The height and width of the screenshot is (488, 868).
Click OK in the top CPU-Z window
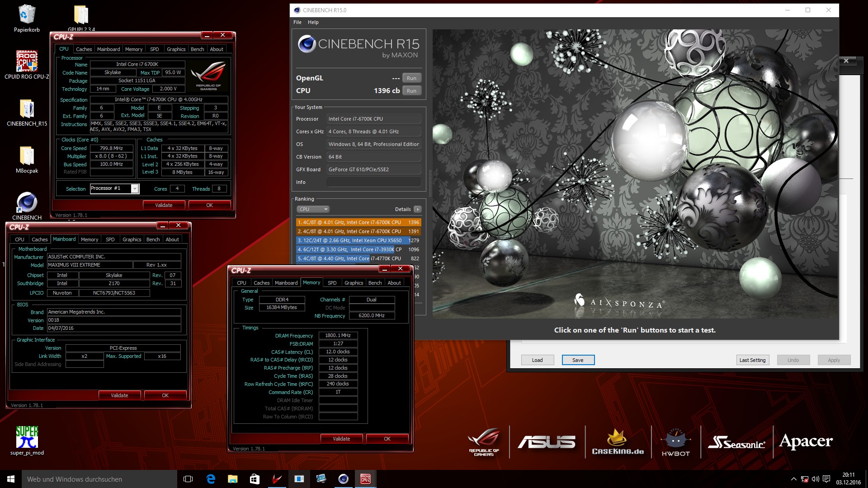pyautogui.click(x=209, y=205)
